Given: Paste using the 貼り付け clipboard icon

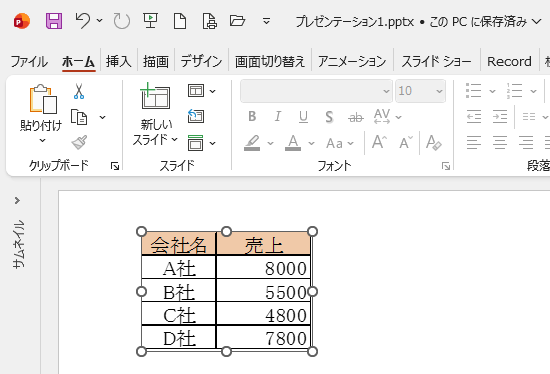Looking at the screenshot, I should (x=43, y=99).
